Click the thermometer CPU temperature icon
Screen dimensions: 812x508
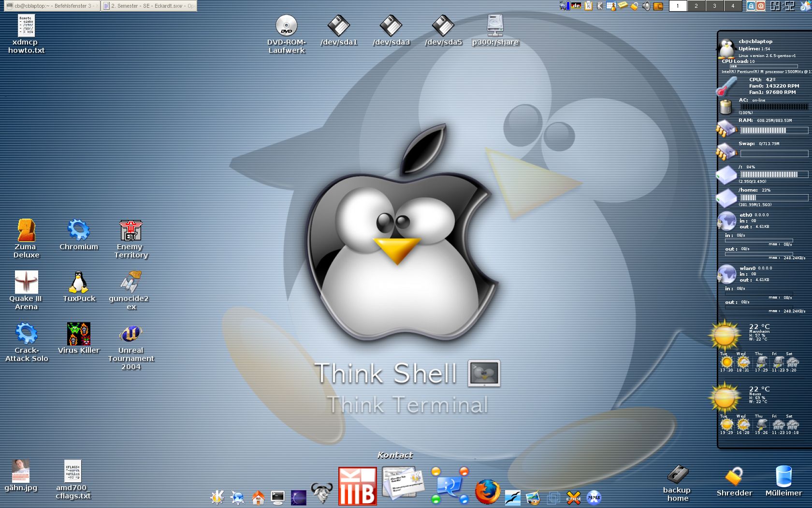coord(726,86)
